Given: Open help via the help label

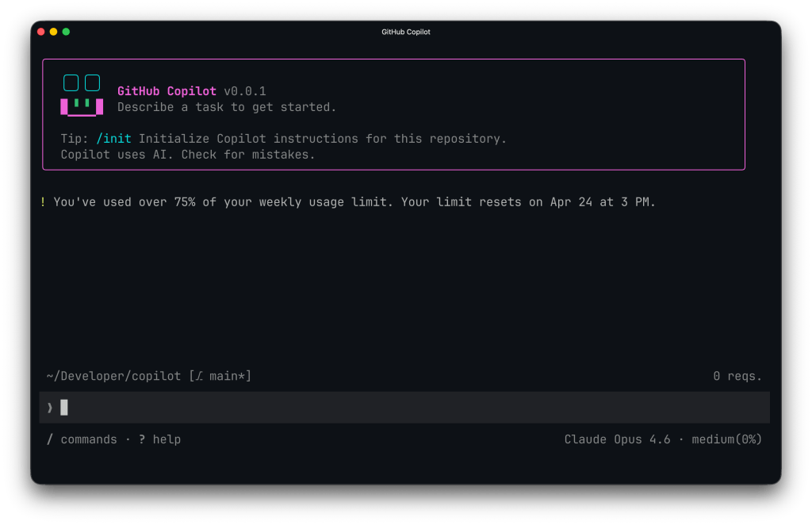Looking at the screenshot, I should click(x=168, y=439).
